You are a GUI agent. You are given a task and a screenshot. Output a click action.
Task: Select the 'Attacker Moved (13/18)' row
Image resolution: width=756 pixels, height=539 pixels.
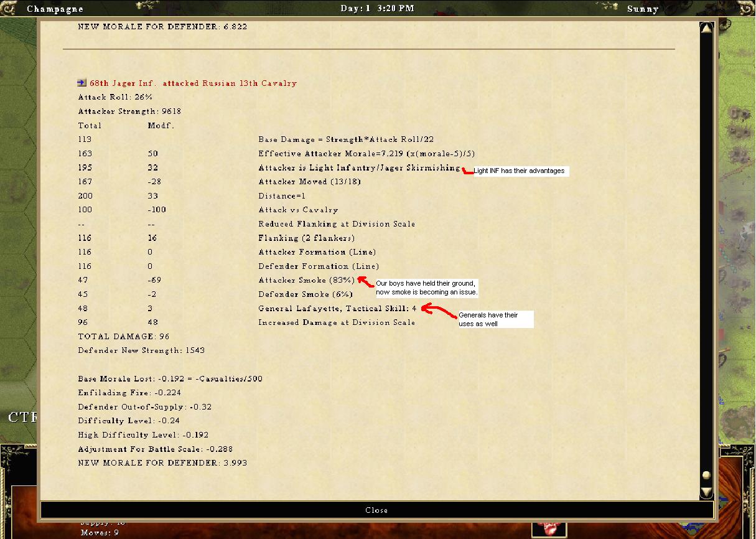tap(309, 182)
